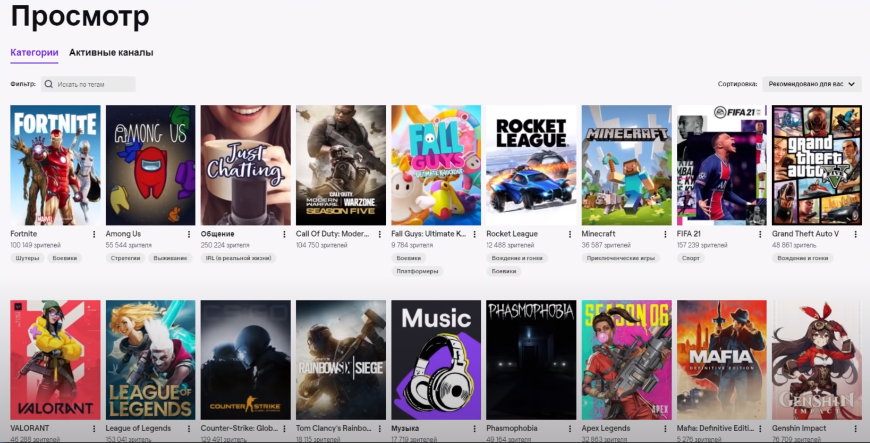Open the three-dot menu beside VALORANT
The height and width of the screenshot is (443, 870).
[94, 429]
